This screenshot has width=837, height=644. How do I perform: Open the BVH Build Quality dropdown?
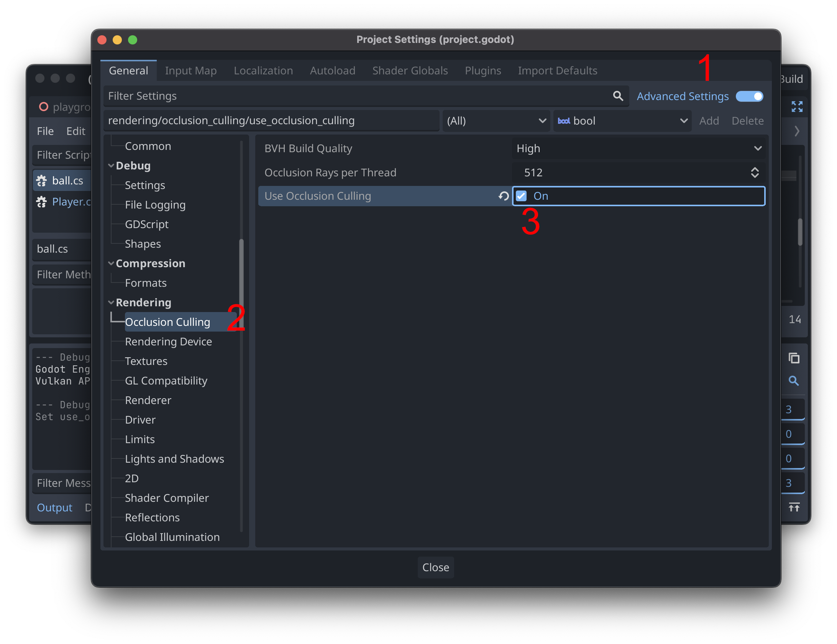tap(638, 149)
